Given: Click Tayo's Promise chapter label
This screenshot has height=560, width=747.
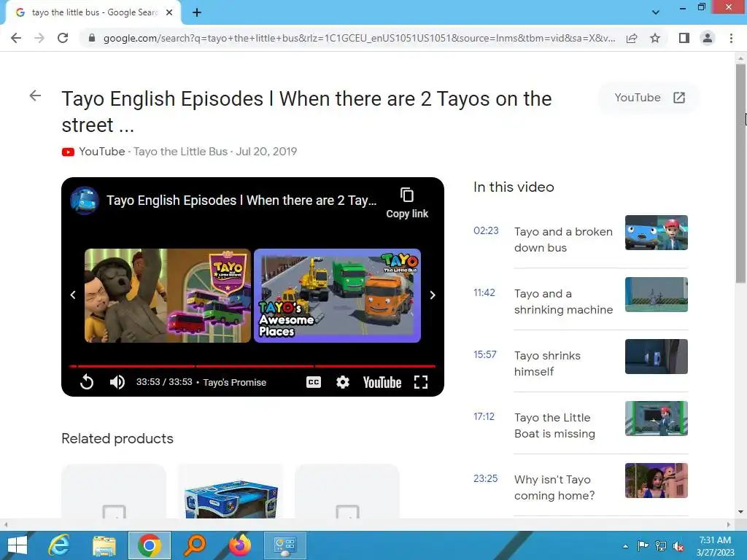Looking at the screenshot, I should 234,382.
